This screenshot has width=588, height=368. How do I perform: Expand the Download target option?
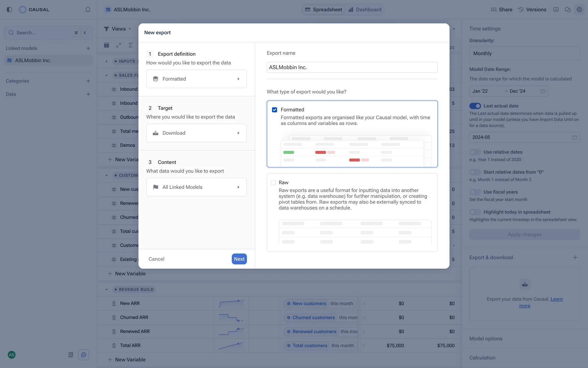coord(196,133)
